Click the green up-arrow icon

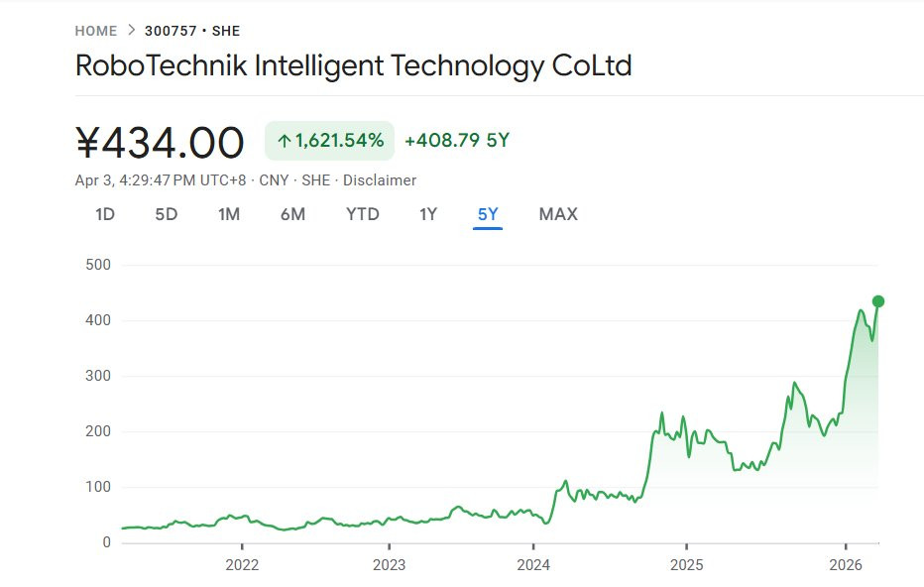click(284, 141)
